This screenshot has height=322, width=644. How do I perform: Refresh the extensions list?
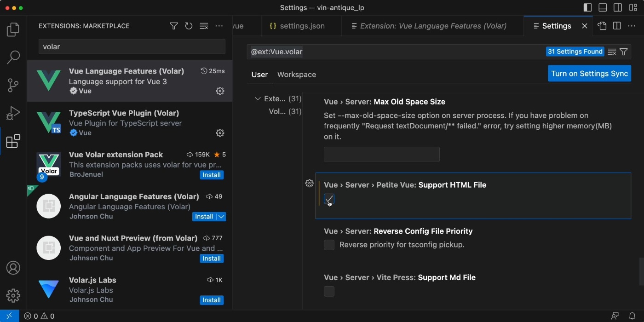189,26
